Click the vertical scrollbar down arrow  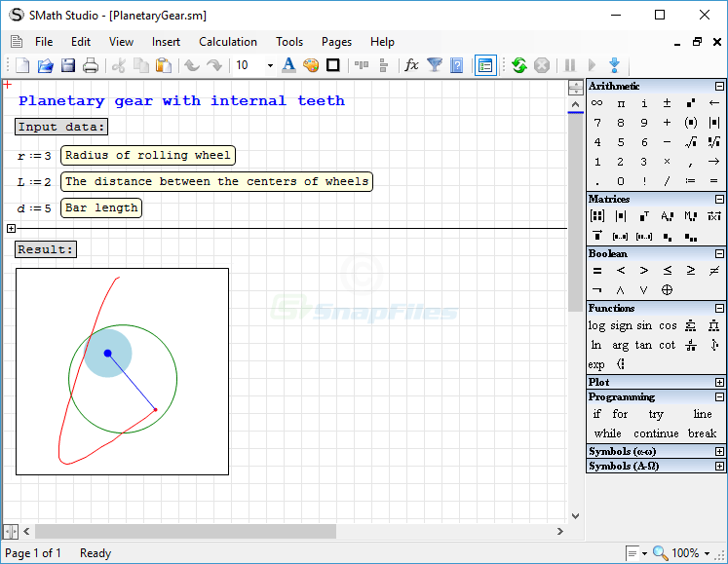[x=576, y=515]
